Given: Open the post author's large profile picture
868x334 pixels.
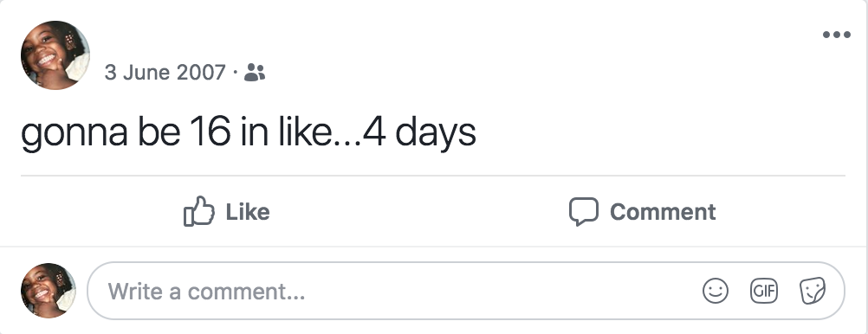Looking at the screenshot, I should (x=55, y=55).
